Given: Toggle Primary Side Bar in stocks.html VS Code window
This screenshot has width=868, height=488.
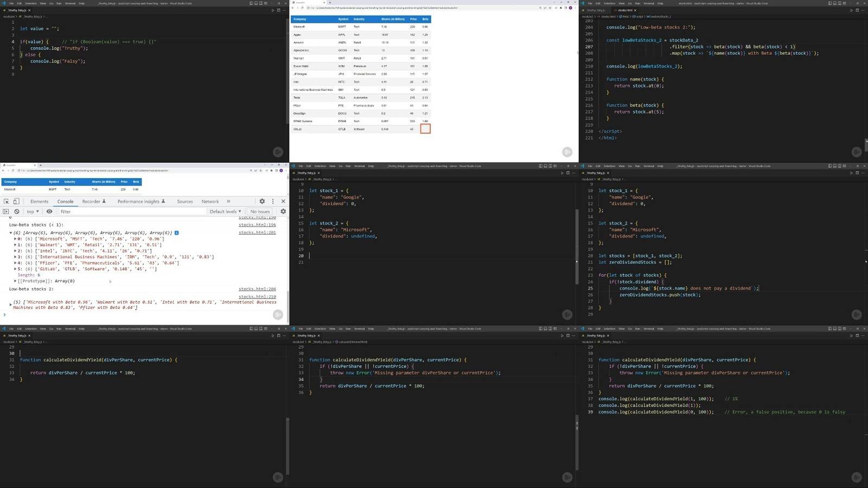Looking at the screenshot, I should tap(829, 3).
